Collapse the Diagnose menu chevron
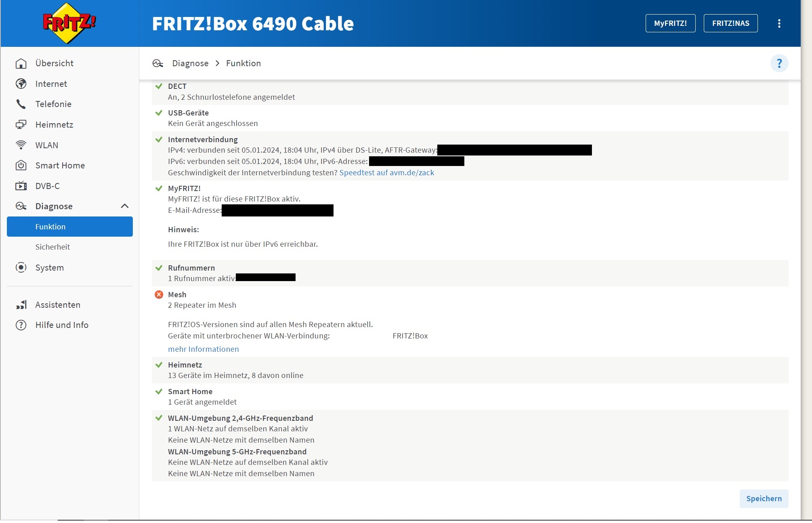Viewport: 812px width, 523px height. pos(125,206)
